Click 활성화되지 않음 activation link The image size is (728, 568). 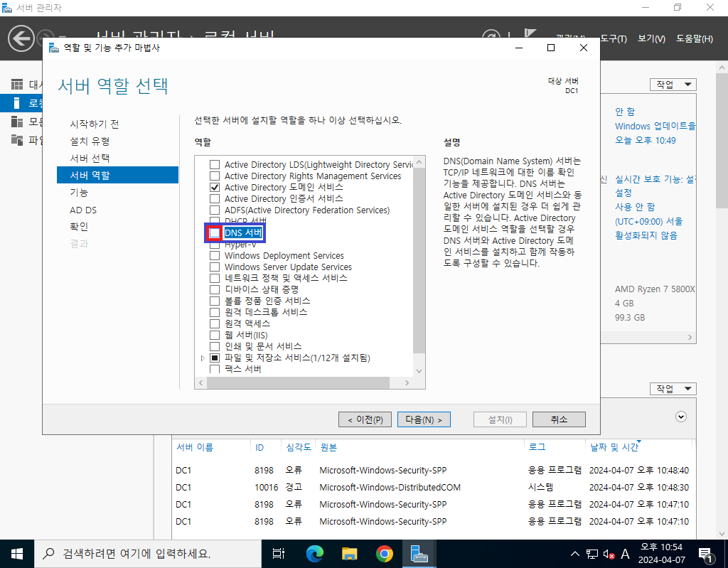point(646,235)
